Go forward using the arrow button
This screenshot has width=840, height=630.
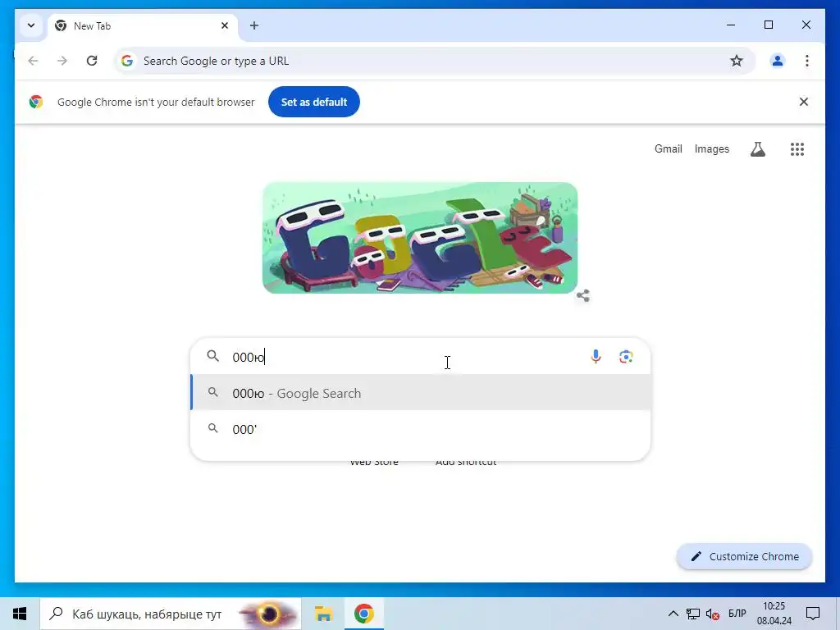(x=62, y=61)
